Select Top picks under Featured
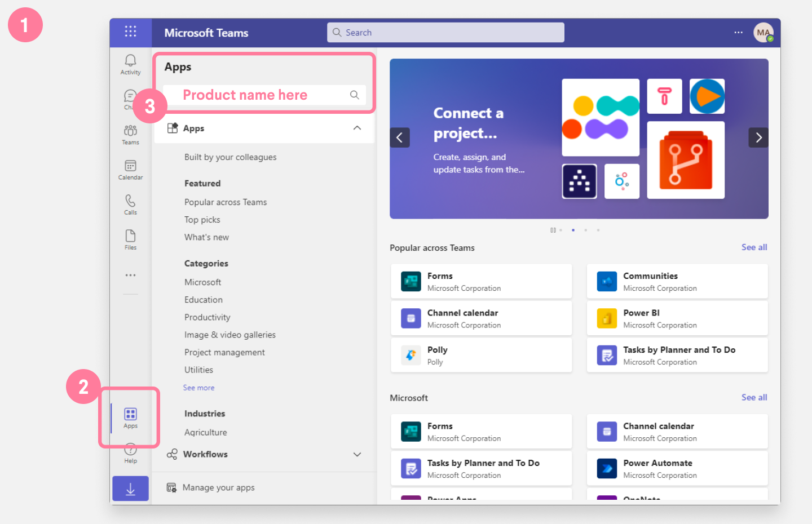 point(202,220)
